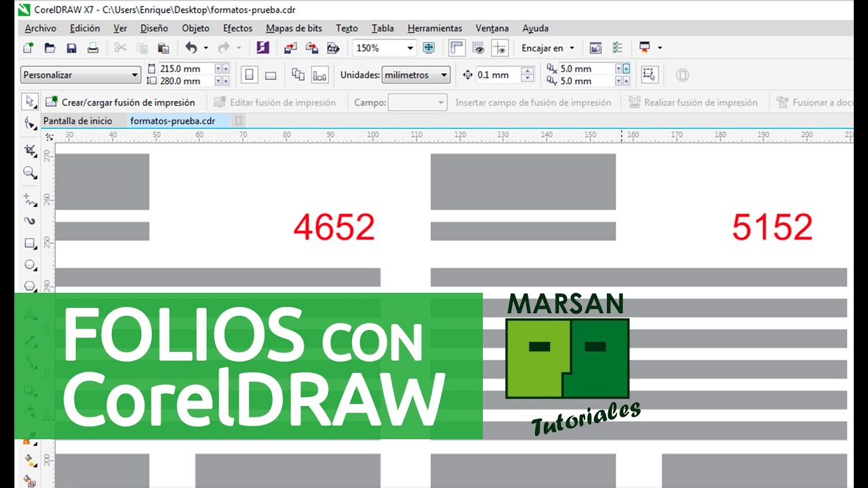The image size is (868, 488).
Task: Select the Crop tool
Action: [30, 150]
